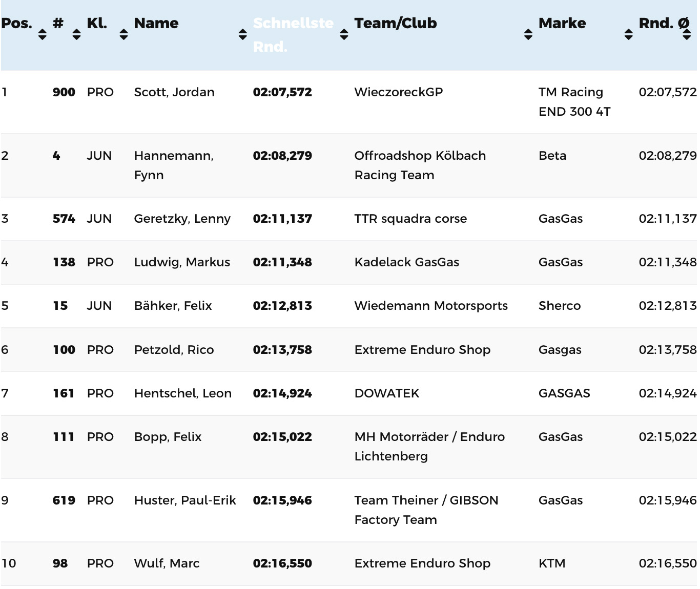Image resolution: width=700 pixels, height=589 pixels.
Task: Click brand GASGAS in Hentschel's row
Action: point(564,393)
